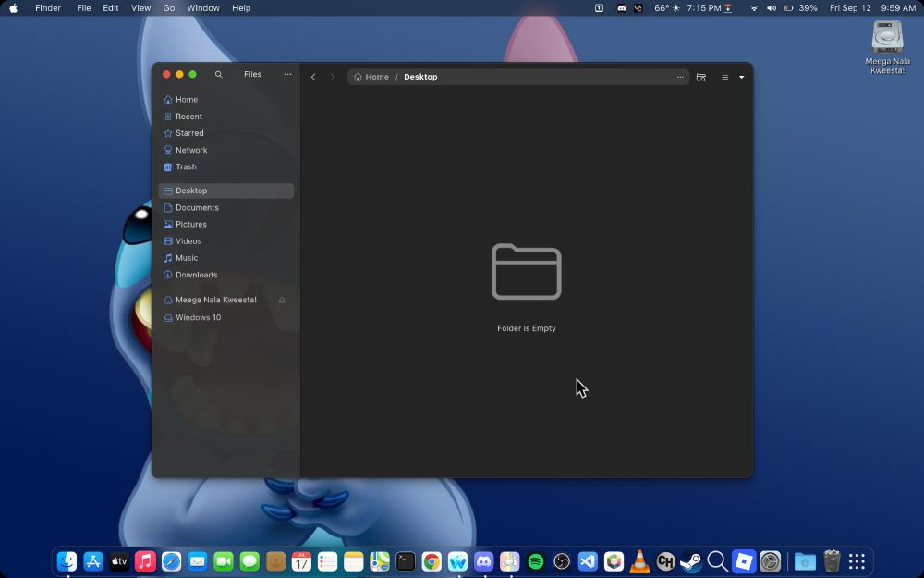Open Apple TV from the dock
The width and height of the screenshot is (924, 578).
tap(119, 561)
